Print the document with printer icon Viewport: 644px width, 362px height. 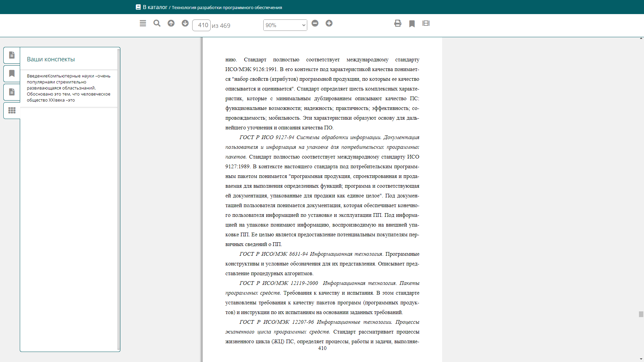point(398,23)
